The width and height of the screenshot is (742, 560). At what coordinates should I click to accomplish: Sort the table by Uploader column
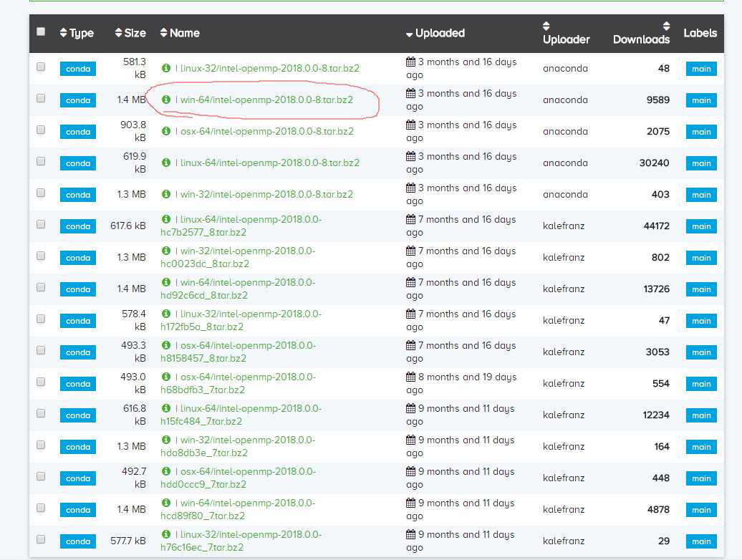[566, 33]
